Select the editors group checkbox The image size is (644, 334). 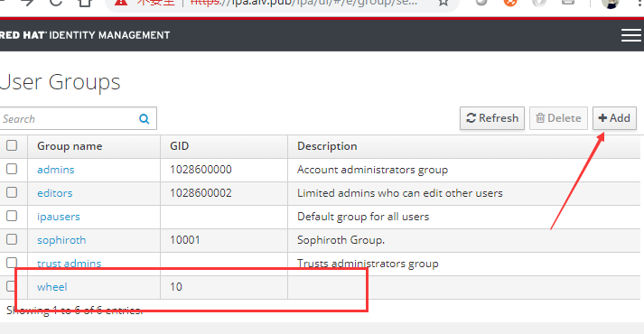[12, 192]
